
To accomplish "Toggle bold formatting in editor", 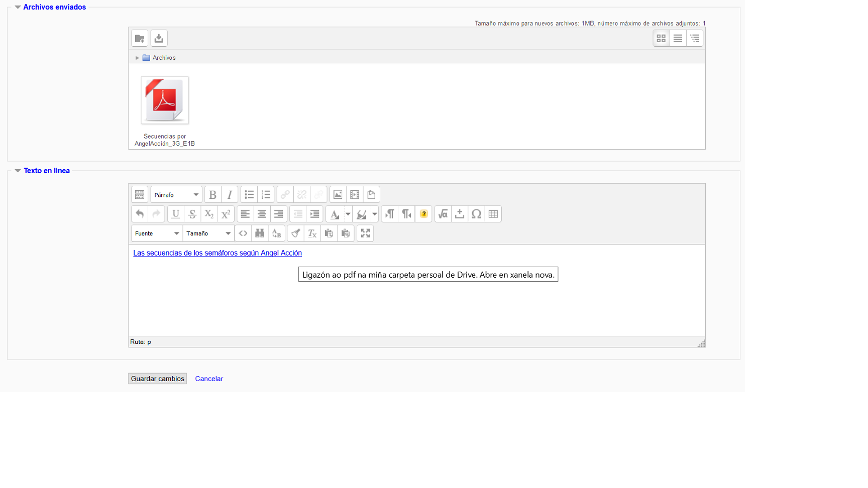I will point(212,195).
